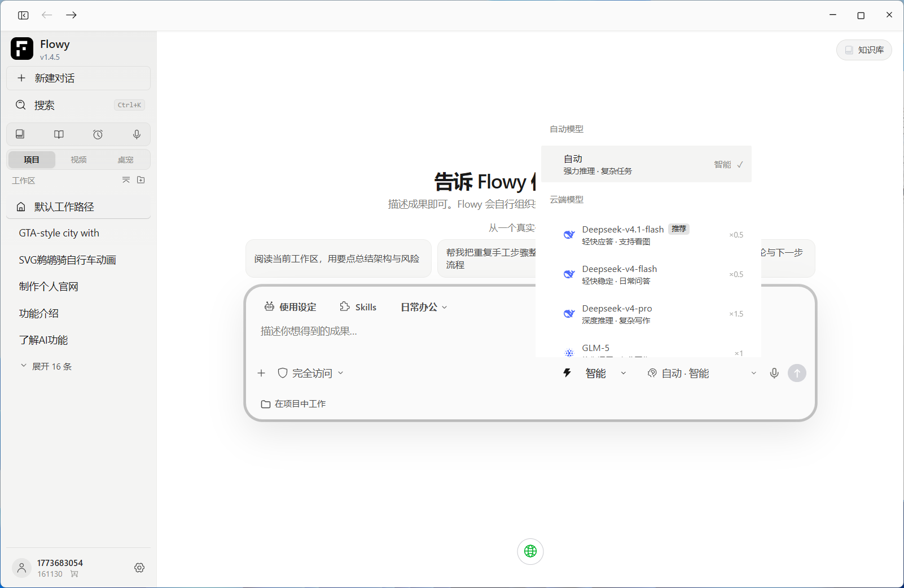Expand 展开 16 条 list
Image resolution: width=904 pixels, height=588 pixels.
[46, 366]
